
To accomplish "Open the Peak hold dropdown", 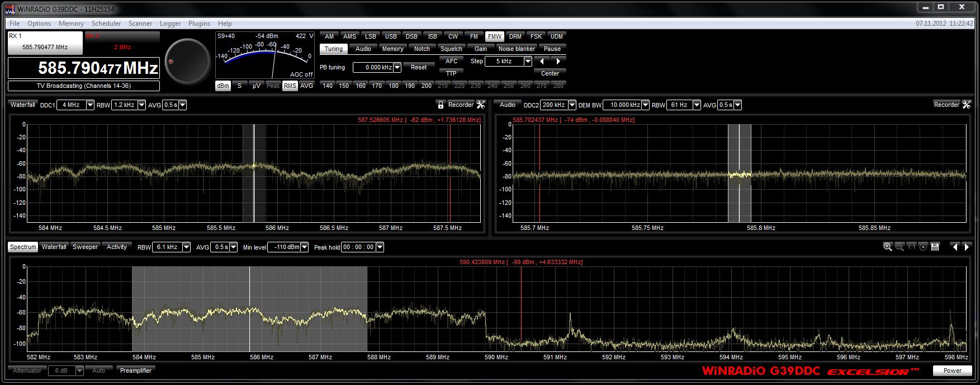I will pyautogui.click(x=380, y=247).
